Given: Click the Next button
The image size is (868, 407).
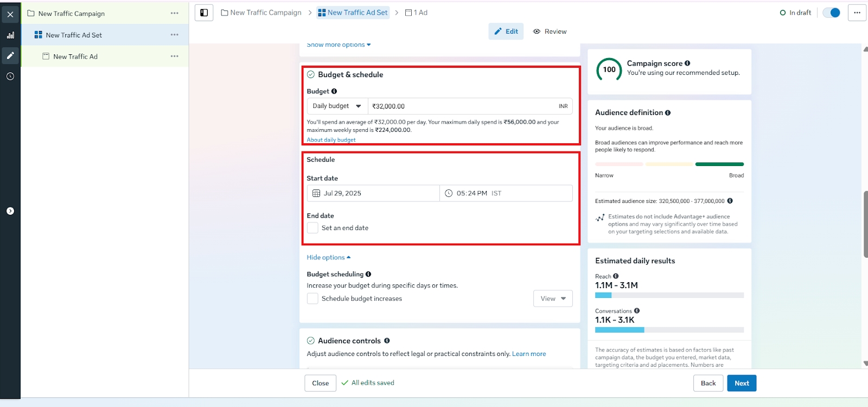Looking at the screenshot, I should (x=742, y=383).
